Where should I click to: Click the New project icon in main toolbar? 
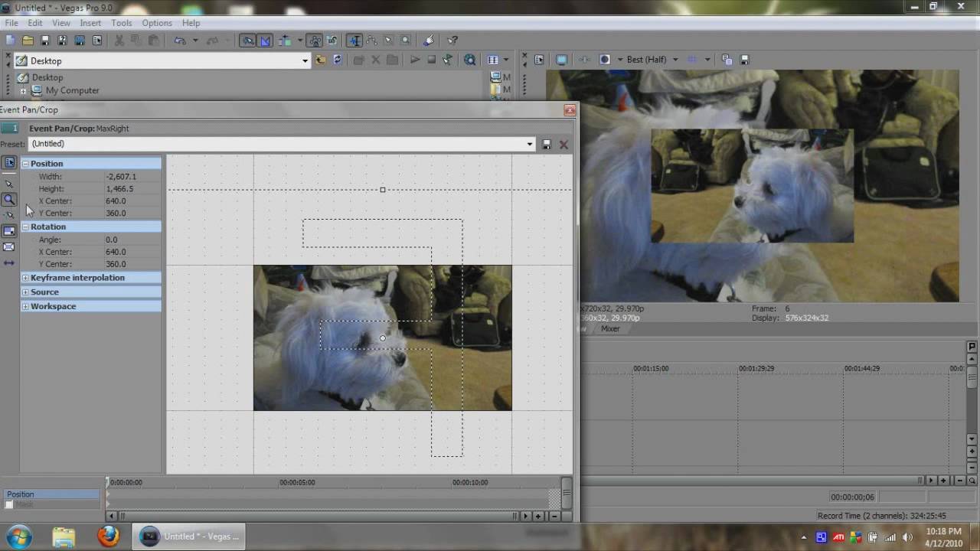click(x=11, y=41)
